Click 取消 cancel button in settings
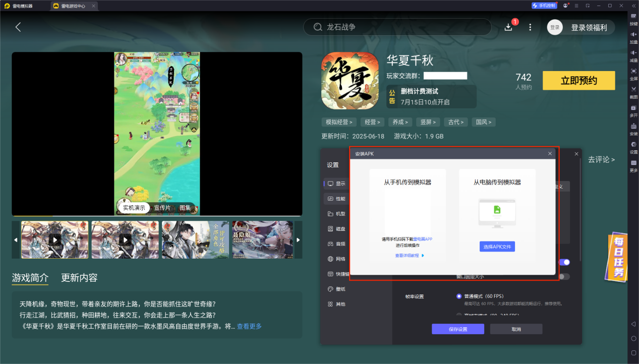The image size is (639, 364). pyautogui.click(x=516, y=329)
